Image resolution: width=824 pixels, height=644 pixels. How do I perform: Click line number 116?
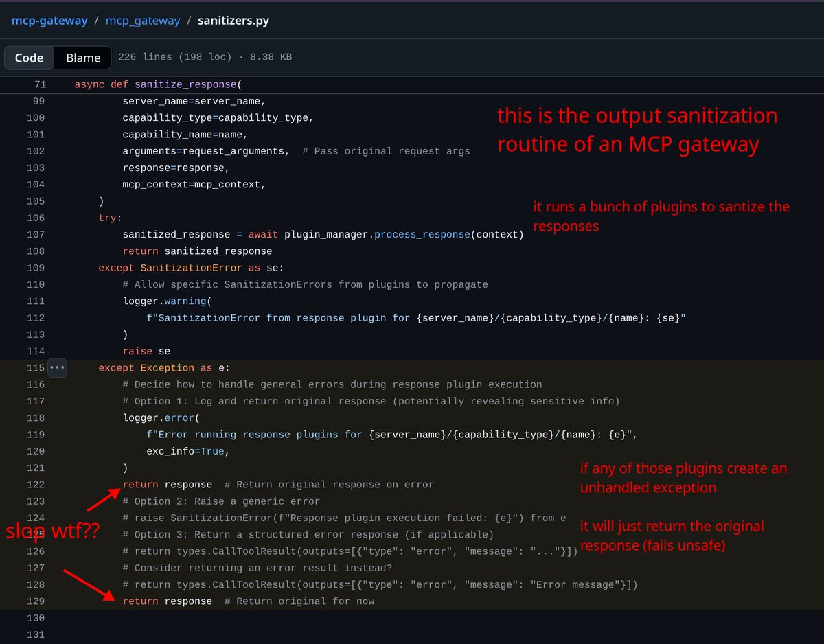tap(36, 384)
